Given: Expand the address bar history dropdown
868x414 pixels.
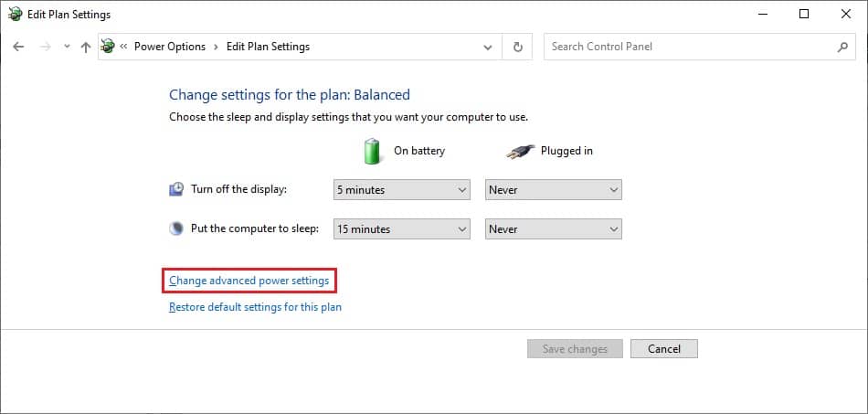Looking at the screenshot, I should tap(489, 47).
